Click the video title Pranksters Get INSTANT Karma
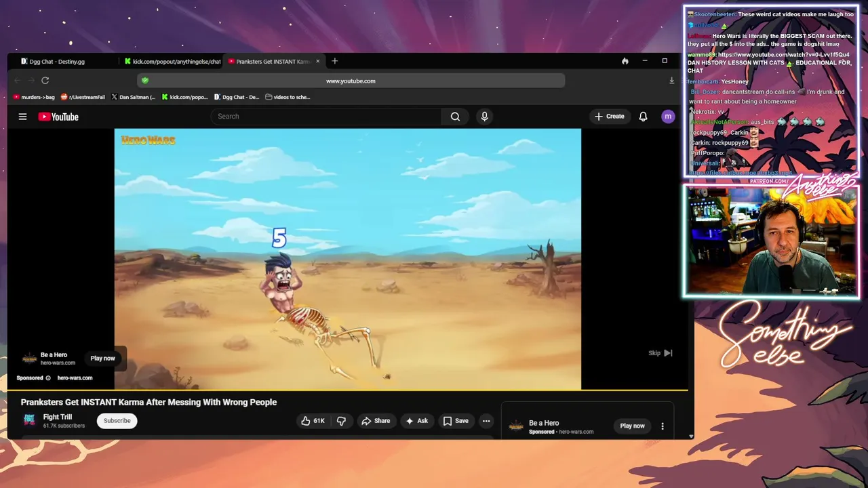This screenshot has height=488, width=868. (149, 402)
